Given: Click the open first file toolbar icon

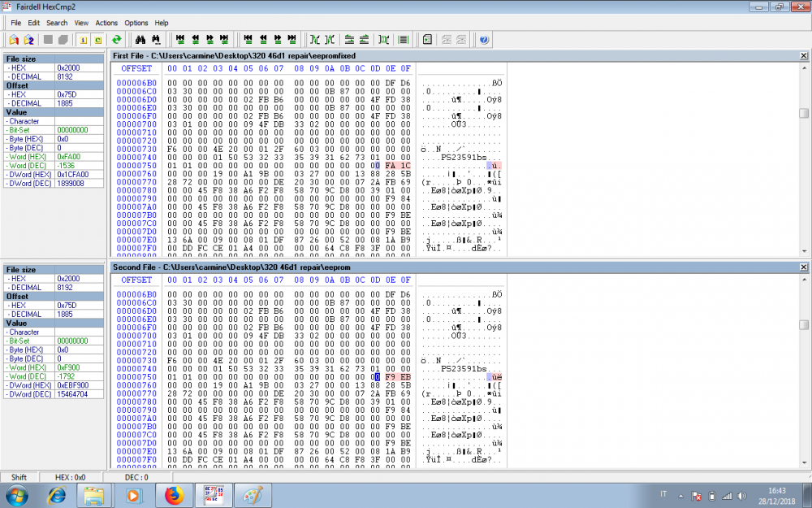Looking at the screenshot, I should pyautogui.click(x=14, y=39).
